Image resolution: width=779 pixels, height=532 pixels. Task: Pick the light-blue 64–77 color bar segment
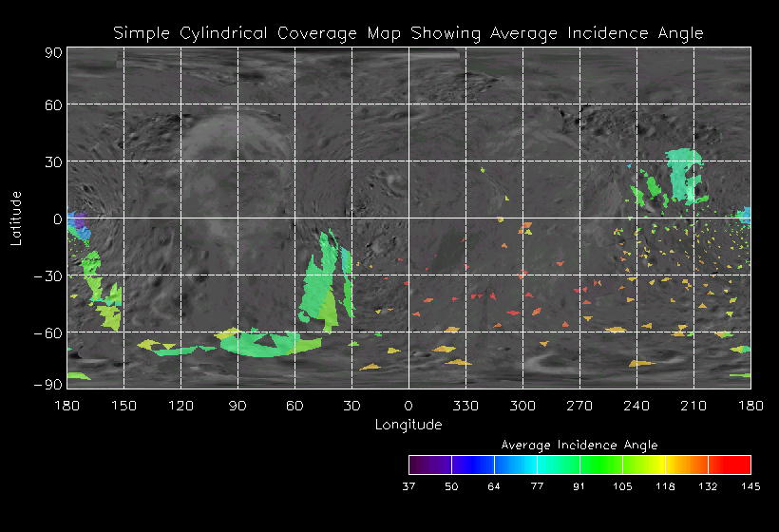[516, 465]
